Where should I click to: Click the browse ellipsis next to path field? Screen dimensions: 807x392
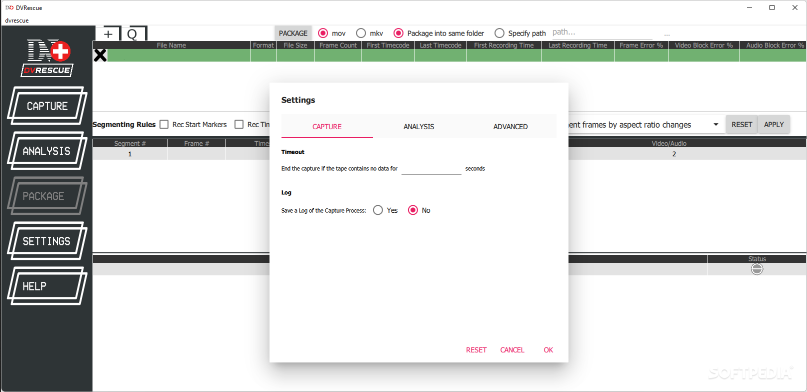[x=667, y=34]
